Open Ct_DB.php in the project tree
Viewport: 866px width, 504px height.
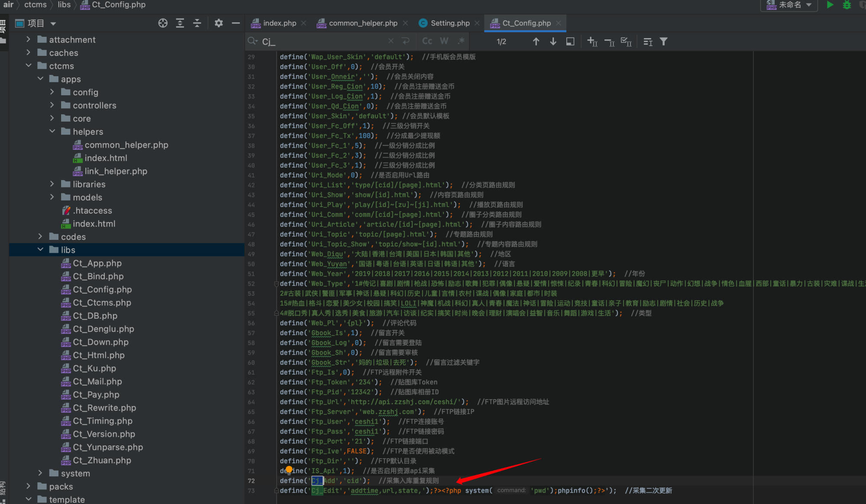[x=95, y=316]
